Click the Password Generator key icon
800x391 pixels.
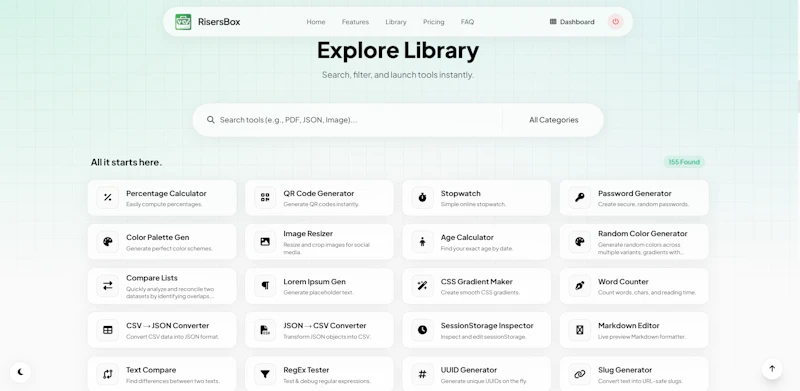pyautogui.click(x=580, y=198)
